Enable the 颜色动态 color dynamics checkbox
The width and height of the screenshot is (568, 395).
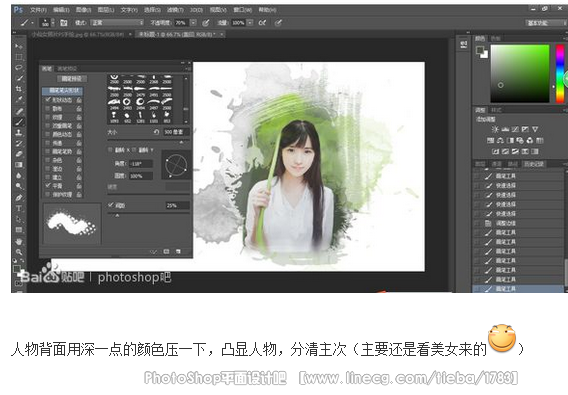click(x=48, y=134)
